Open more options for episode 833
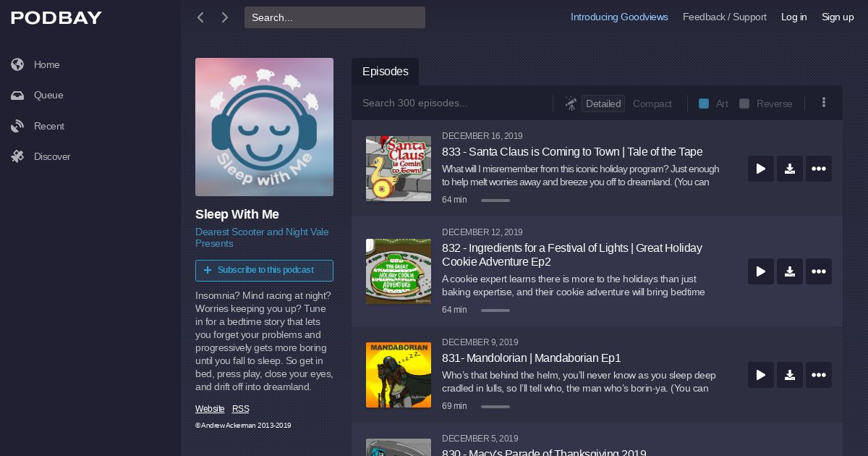The width and height of the screenshot is (868, 456). [x=819, y=169]
